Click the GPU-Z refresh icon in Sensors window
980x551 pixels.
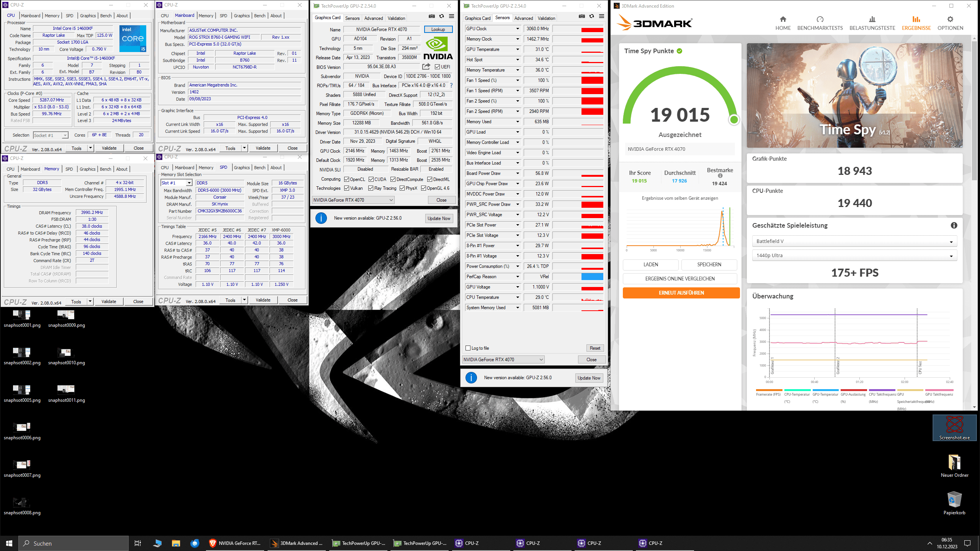[591, 16]
